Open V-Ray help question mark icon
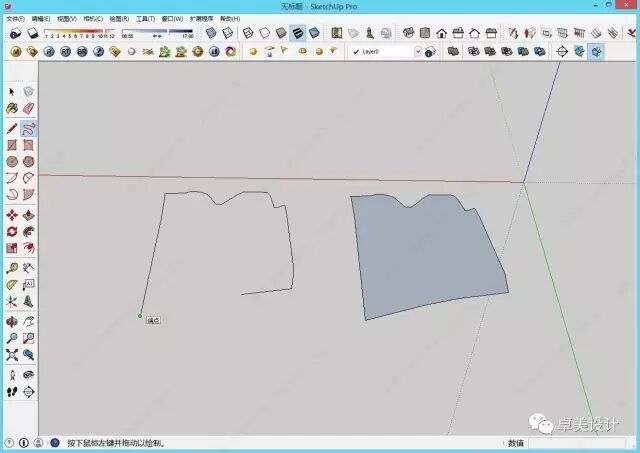Screen dimensions: 640x453 pyautogui.click(x=98, y=51)
